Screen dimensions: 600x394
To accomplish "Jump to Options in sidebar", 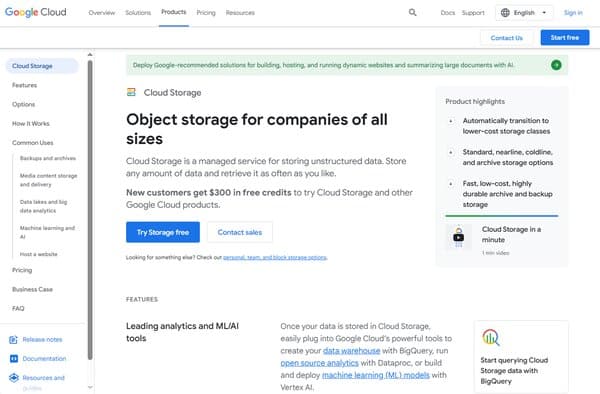I will click(23, 104).
